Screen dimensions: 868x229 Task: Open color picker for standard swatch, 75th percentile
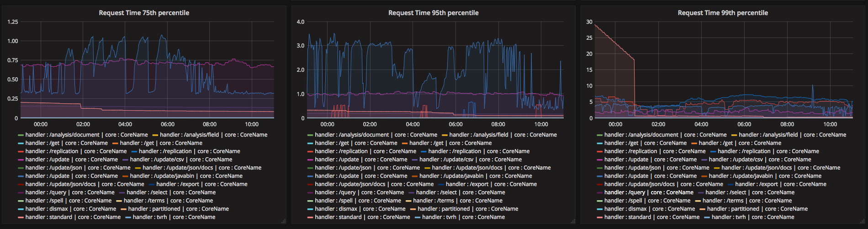pyautogui.click(x=21, y=217)
